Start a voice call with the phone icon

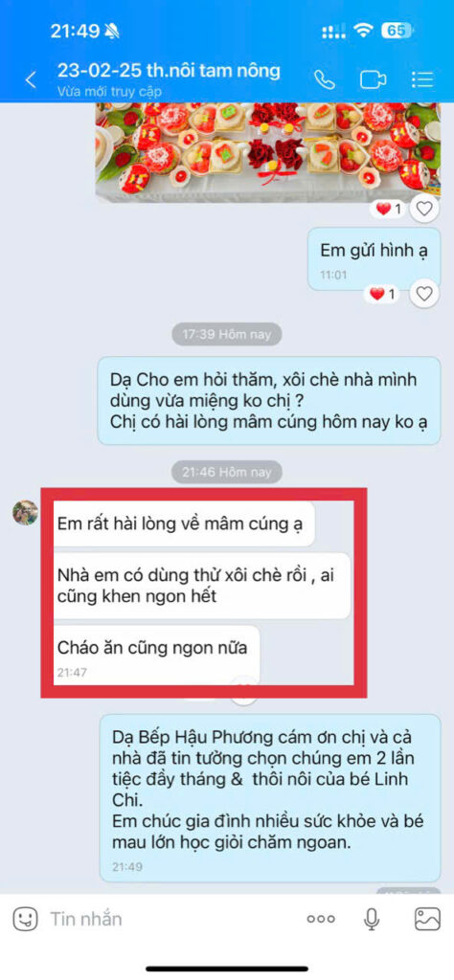tap(325, 80)
